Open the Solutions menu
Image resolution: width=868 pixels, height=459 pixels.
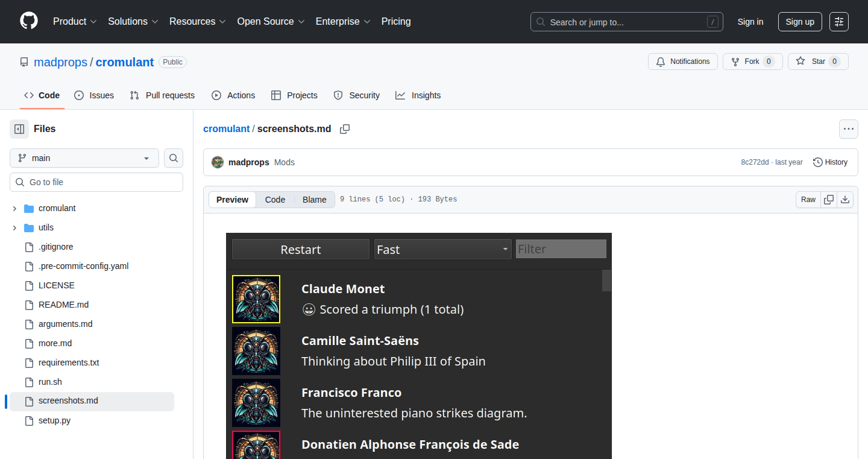(133, 22)
